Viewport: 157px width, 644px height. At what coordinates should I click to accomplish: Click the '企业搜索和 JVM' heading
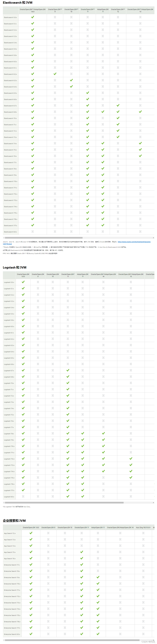tap(14, 521)
